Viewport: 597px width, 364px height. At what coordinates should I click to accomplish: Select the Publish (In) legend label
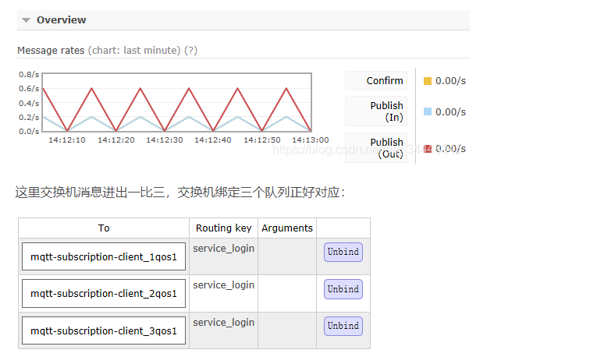click(x=386, y=111)
